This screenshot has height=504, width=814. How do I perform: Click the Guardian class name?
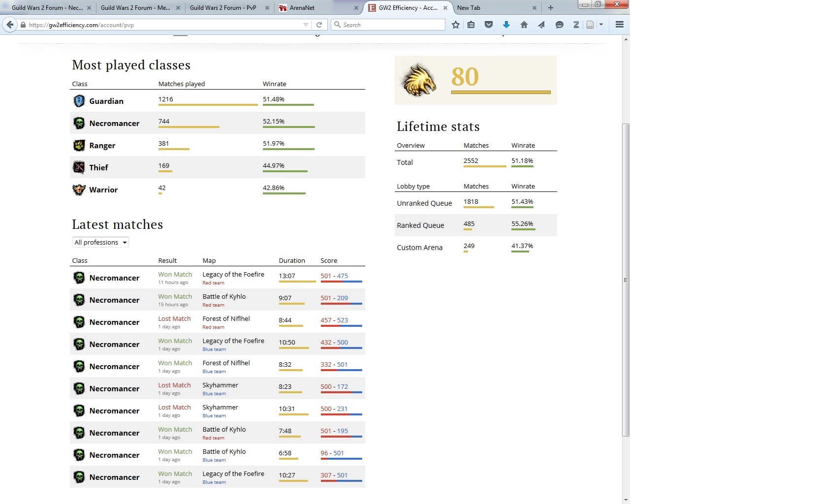tap(106, 101)
